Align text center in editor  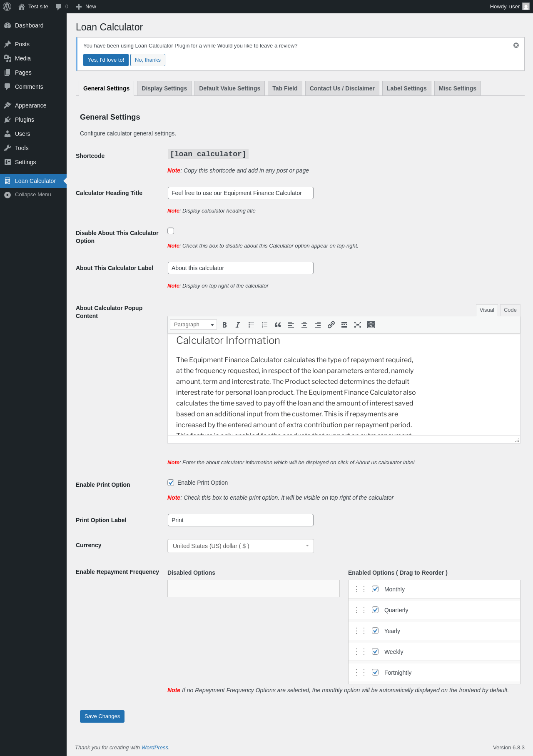(x=304, y=325)
